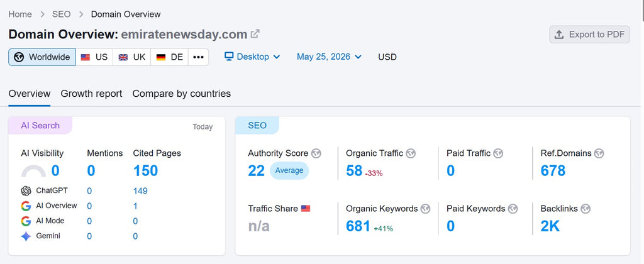644x264 pixels.
Task: Switch to the UK database
Action: coord(132,57)
